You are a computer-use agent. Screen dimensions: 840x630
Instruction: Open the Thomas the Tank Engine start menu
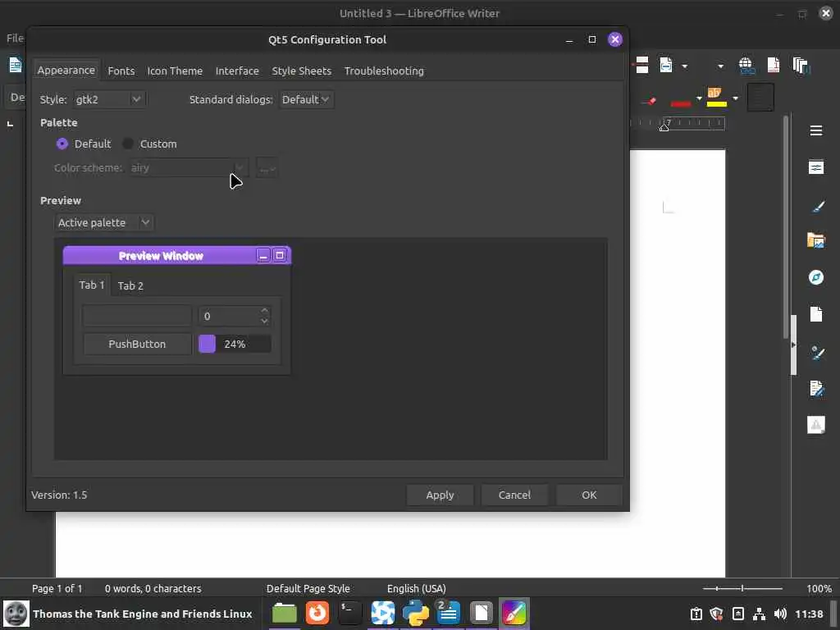click(129, 614)
